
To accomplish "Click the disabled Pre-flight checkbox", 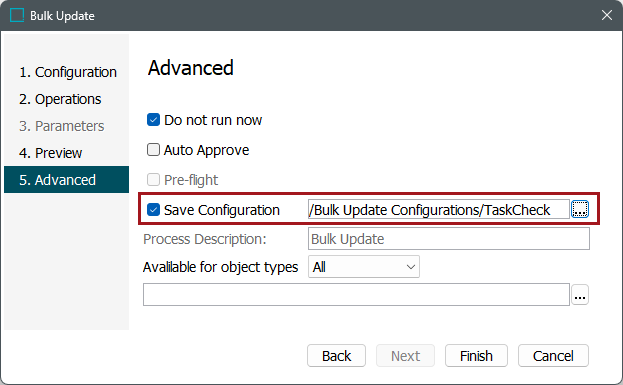I will 153,180.
